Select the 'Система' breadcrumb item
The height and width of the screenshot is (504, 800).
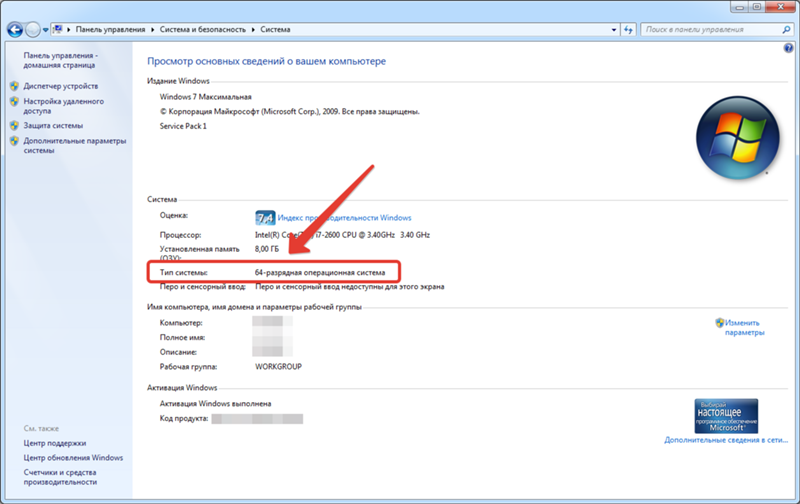275,30
